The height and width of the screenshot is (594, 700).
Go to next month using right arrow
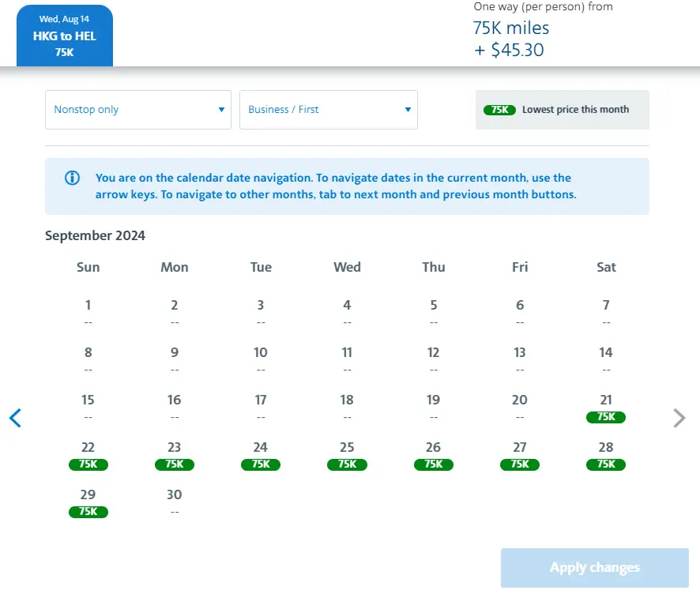click(679, 418)
